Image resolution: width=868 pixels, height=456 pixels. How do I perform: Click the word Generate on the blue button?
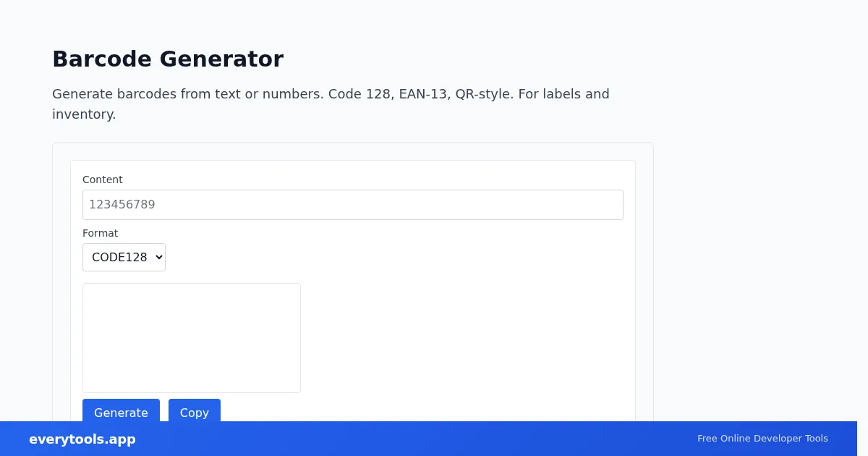click(x=121, y=413)
